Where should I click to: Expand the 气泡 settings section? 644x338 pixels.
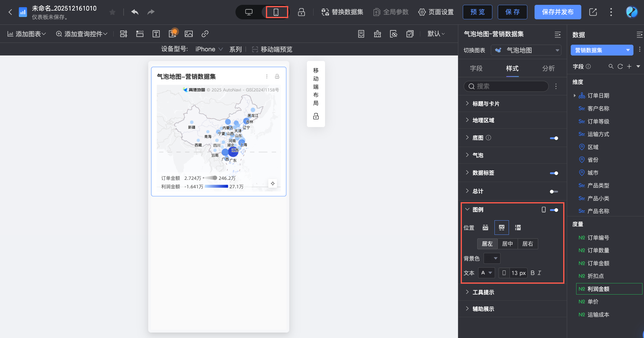(x=478, y=155)
